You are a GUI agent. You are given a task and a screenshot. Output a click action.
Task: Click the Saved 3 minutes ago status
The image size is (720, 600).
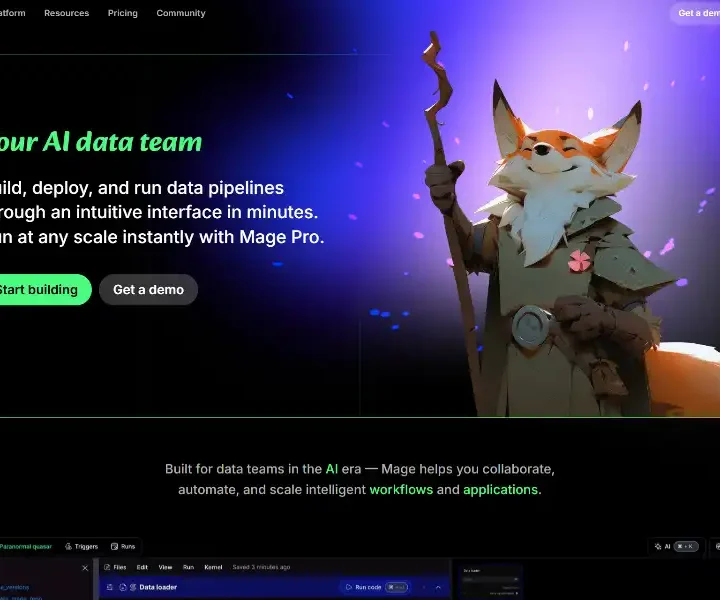261,567
